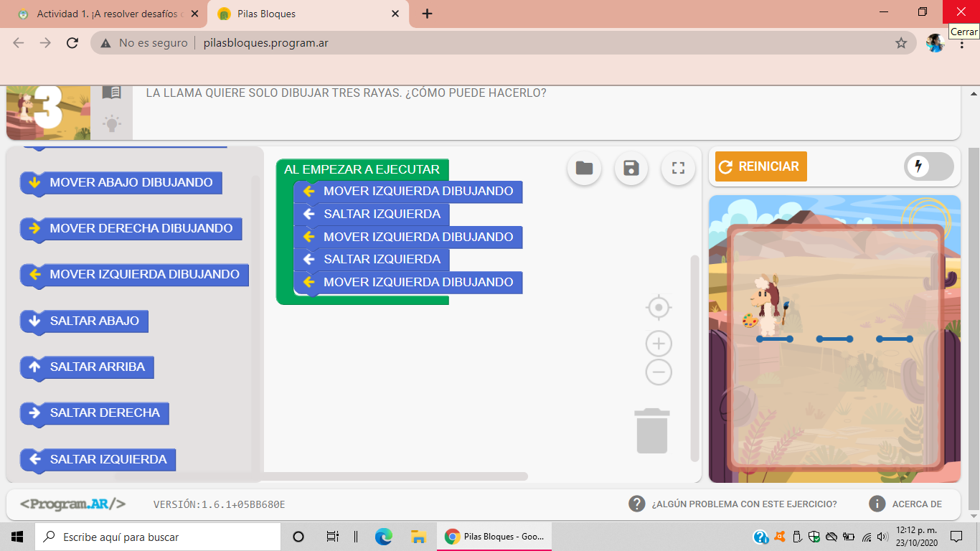The height and width of the screenshot is (551, 980).
Task: Click the workspace vertical scrollbar
Action: pos(694,359)
